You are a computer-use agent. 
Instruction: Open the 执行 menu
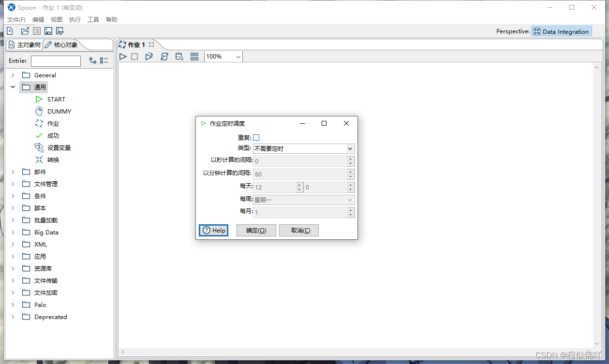coord(75,20)
